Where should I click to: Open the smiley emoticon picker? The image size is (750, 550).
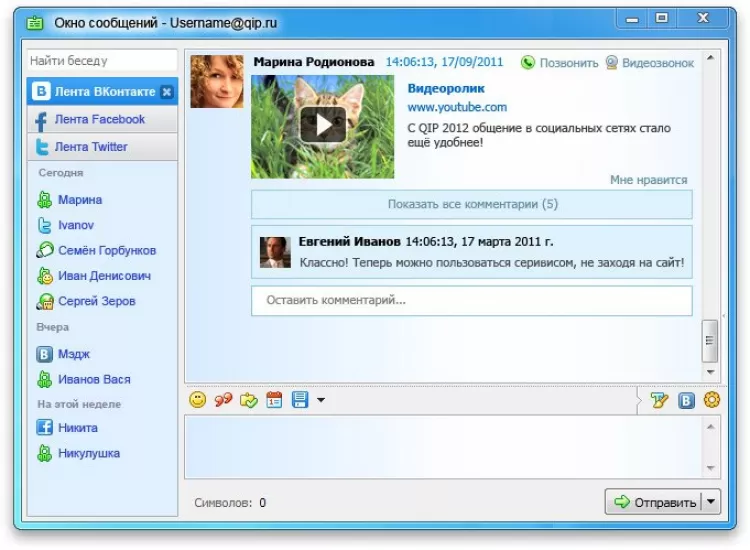[x=198, y=399]
